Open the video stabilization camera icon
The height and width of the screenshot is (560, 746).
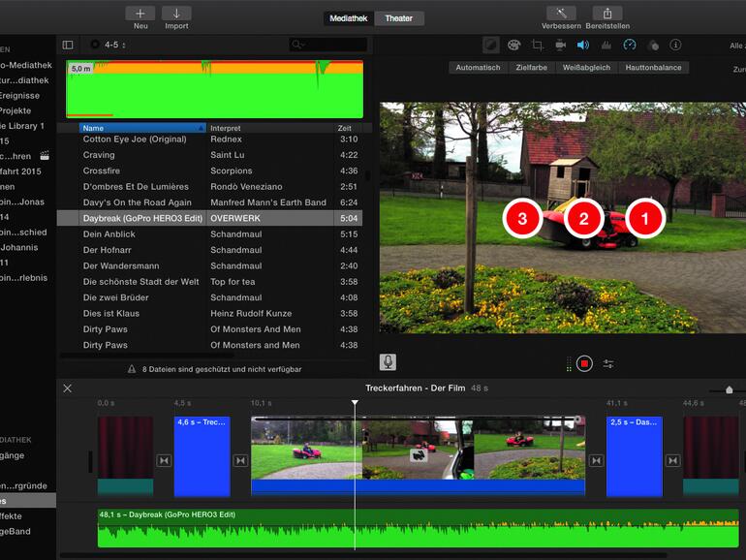[x=560, y=45]
